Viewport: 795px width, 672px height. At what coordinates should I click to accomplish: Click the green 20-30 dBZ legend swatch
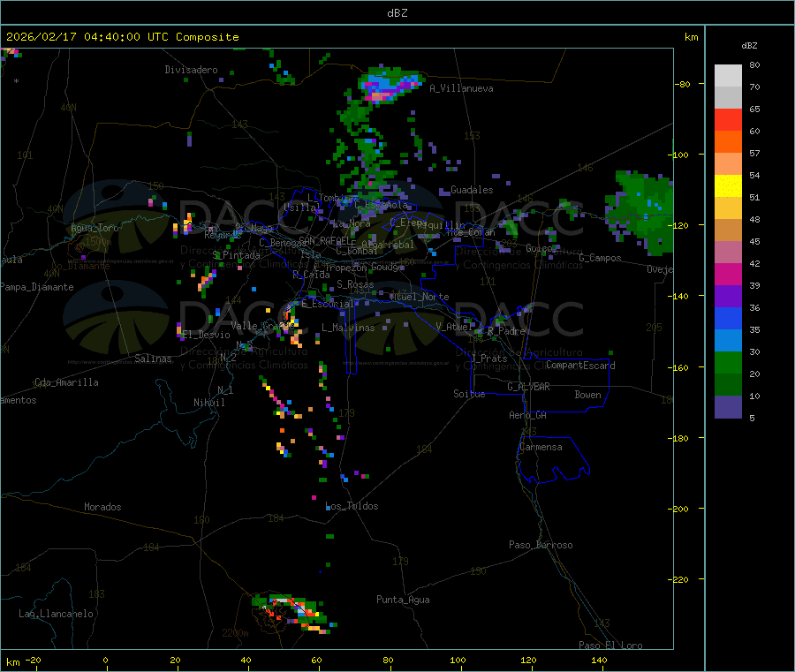click(x=728, y=362)
